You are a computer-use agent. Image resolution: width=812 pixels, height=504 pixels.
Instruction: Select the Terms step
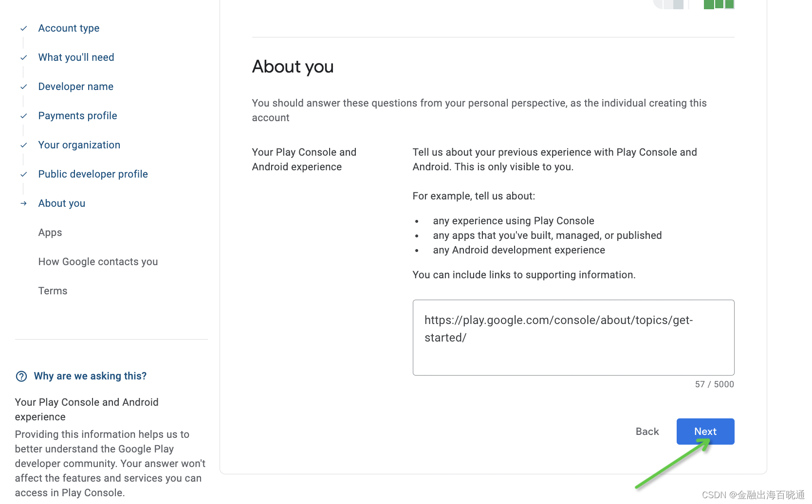(53, 291)
